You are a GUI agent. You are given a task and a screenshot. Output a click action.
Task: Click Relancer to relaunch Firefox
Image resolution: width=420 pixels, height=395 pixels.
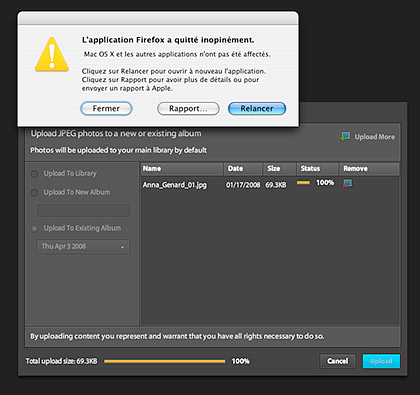click(257, 109)
